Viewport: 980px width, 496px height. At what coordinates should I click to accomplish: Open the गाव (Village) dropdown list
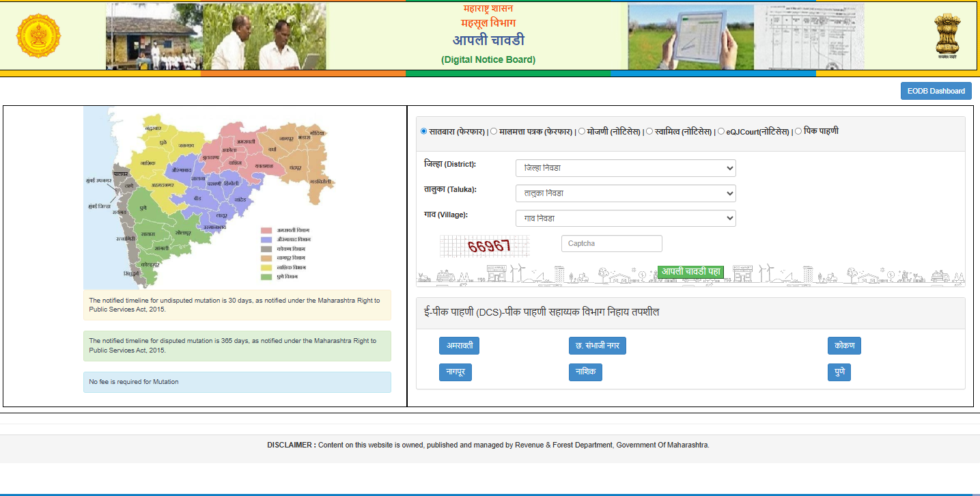tap(625, 219)
